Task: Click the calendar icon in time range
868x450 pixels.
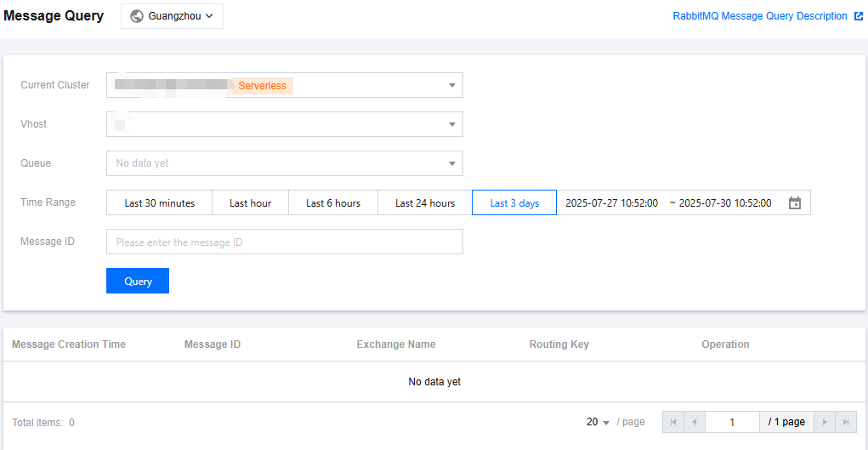Action: point(795,203)
